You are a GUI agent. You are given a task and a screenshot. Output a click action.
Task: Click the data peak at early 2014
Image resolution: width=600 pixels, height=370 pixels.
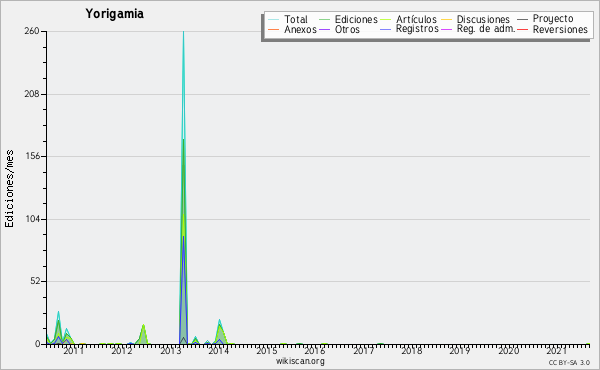[220, 321]
